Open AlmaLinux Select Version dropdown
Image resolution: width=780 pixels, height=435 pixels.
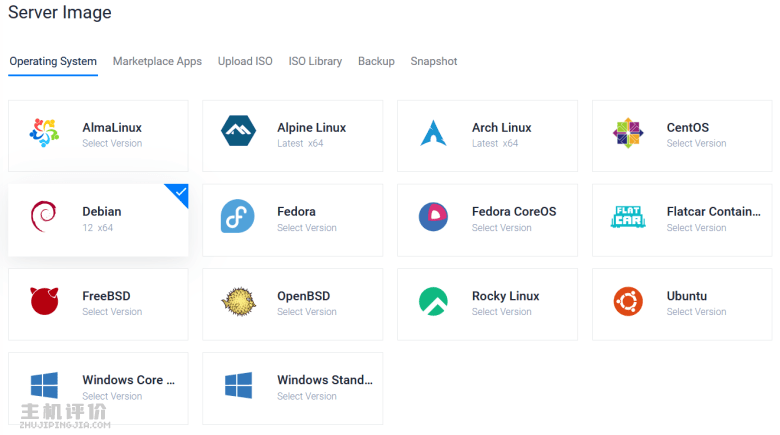[112, 143]
